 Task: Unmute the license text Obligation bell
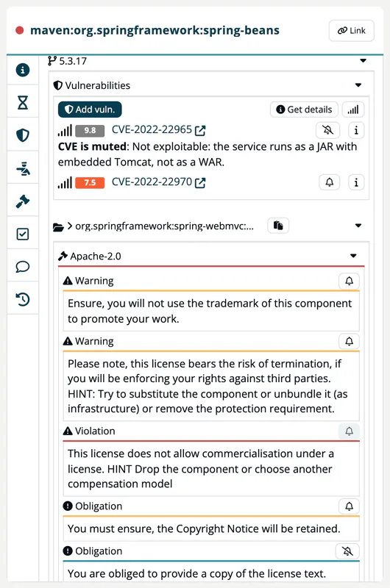click(347, 551)
